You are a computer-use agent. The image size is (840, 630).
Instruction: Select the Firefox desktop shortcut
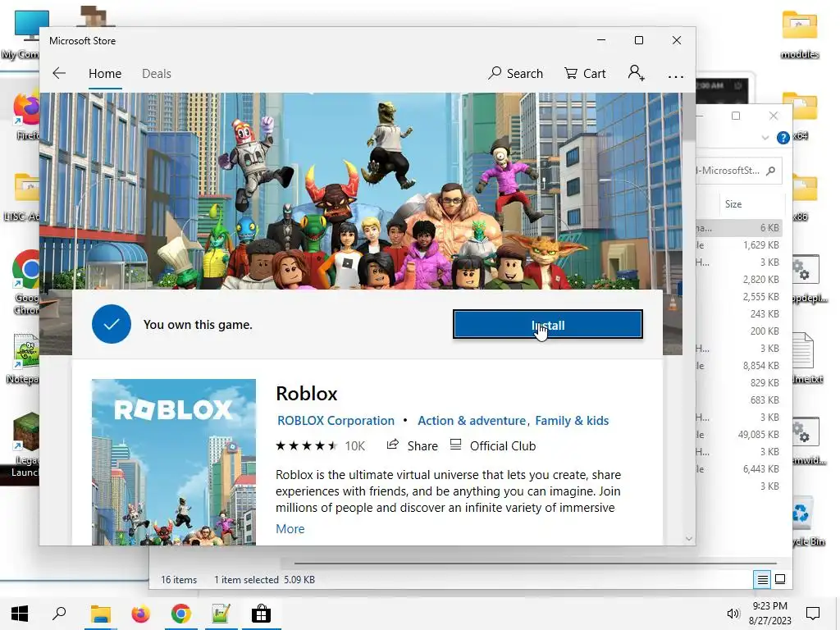pos(27,115)
